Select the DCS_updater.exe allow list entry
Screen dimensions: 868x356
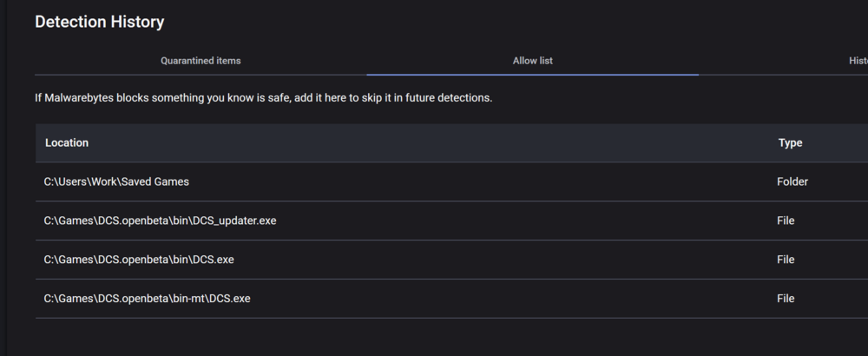point(160,221)
